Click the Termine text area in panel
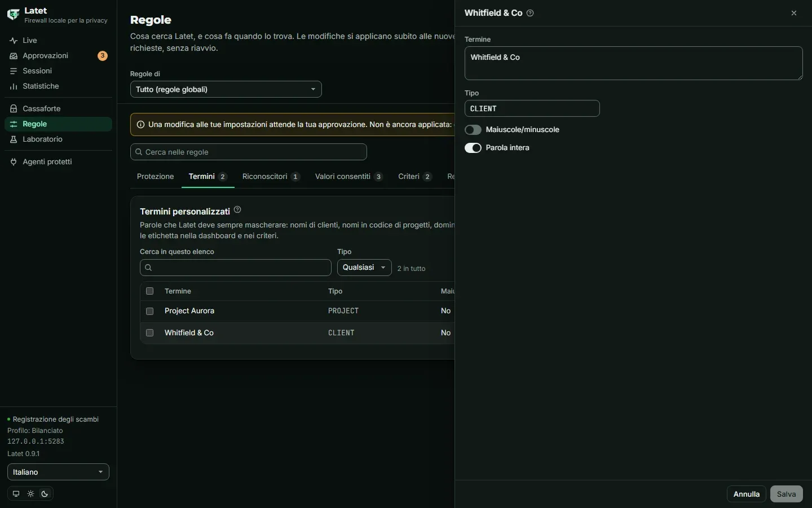The image size is (812, 508). [634, 63]
